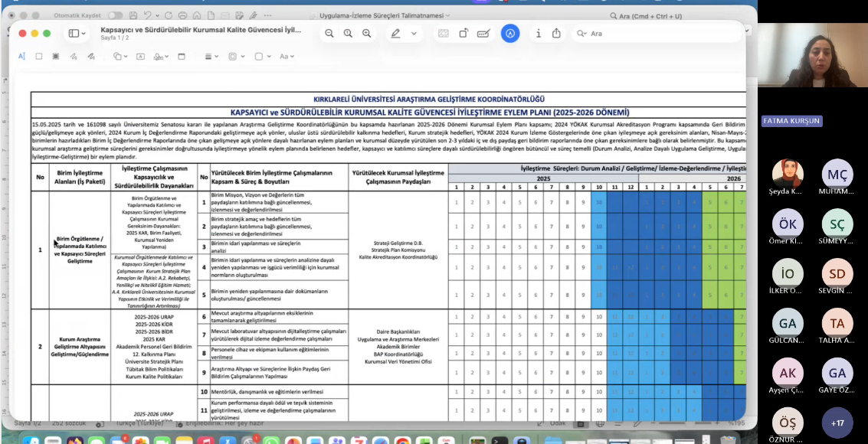Expand the highlight pen options chevron
The height and width of the screenshot is (444, 868).
(x=414, y=34)
